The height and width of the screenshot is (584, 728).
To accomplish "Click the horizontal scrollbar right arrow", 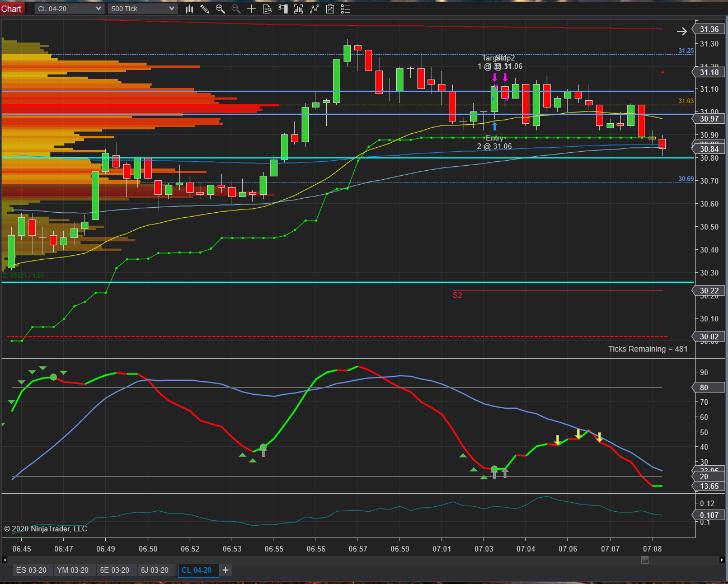I will (722, 560).
